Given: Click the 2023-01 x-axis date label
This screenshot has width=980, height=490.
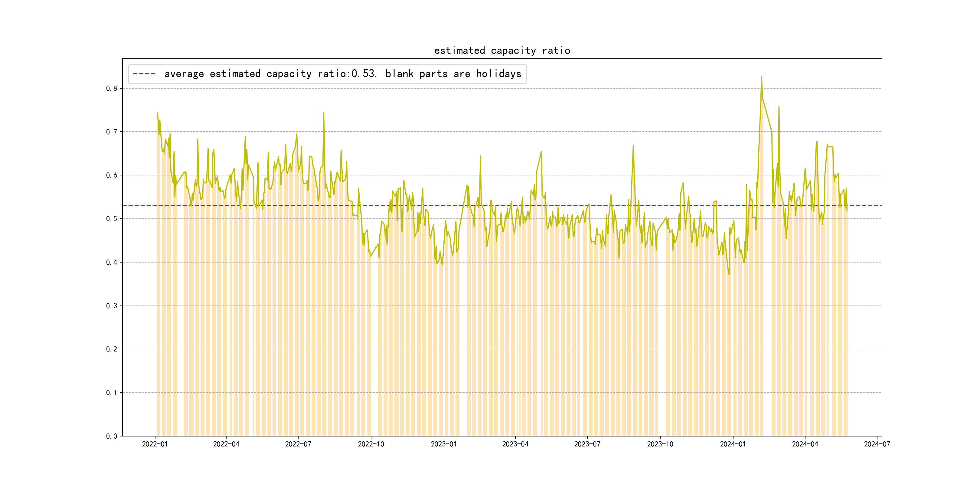Looking at the screenshot, I should click(x=444, y=444).
